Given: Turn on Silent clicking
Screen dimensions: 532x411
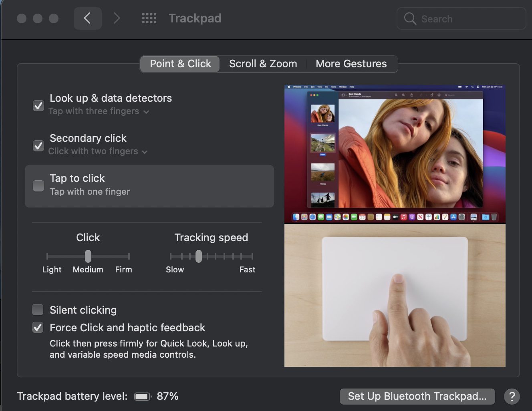Looking at the screenshot, I should (x=38, y=310).
